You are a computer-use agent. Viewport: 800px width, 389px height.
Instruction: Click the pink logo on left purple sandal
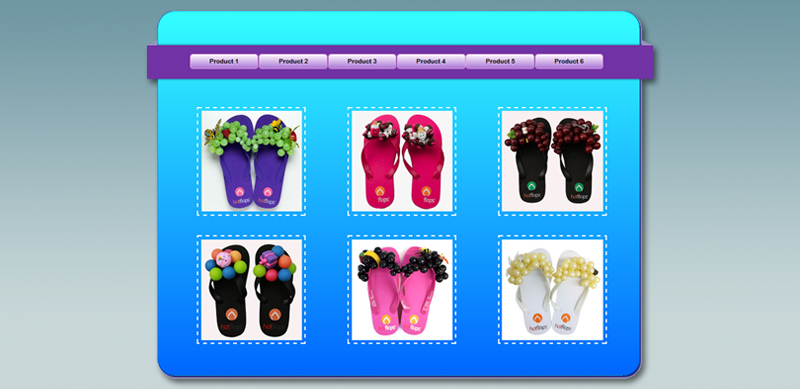[x=240, y=192]
